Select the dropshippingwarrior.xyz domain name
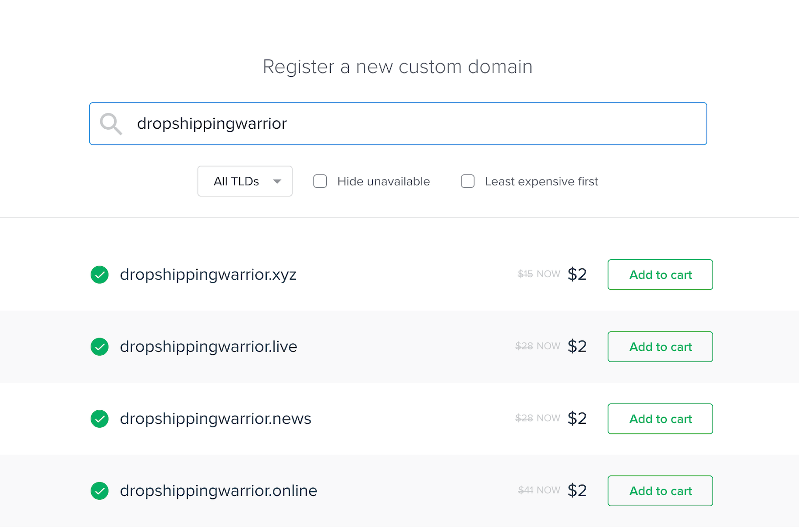 click(x=208, y=275)
